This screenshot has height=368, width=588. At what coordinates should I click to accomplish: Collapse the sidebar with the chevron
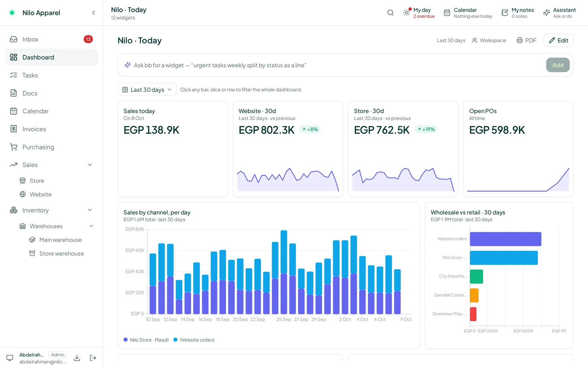tap(93, 13)
